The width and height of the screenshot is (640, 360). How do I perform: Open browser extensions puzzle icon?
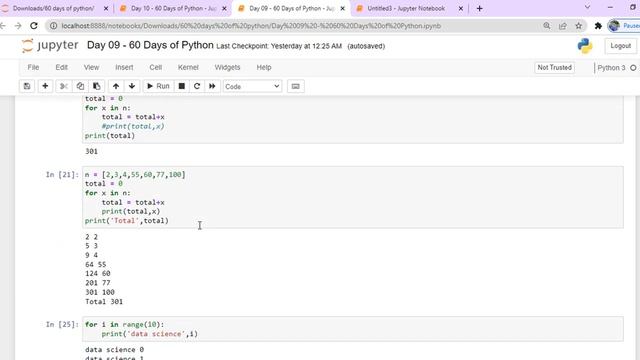click(x=598, y=26)
